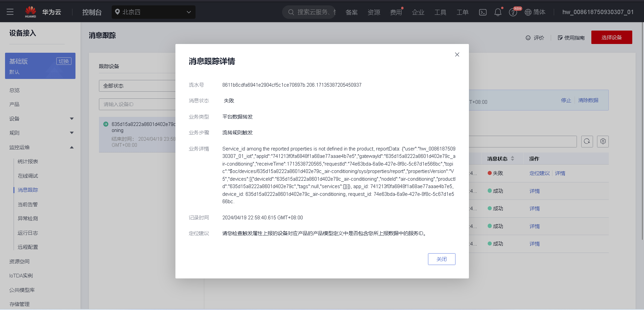Select 工单 from the top menu
644x310 pixels.
[x=462, y=12]
